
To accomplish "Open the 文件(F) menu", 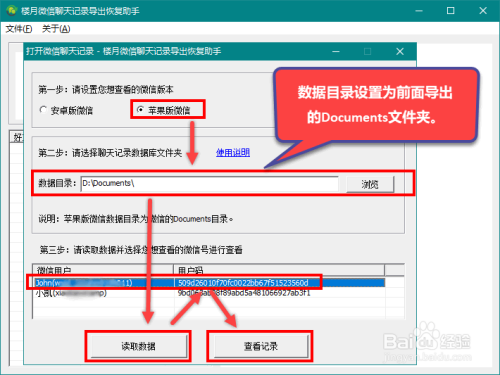I will pos(19,29).
